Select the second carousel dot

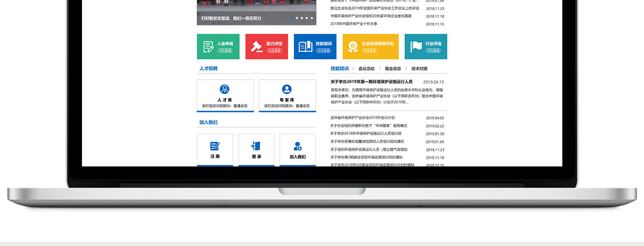297,18
